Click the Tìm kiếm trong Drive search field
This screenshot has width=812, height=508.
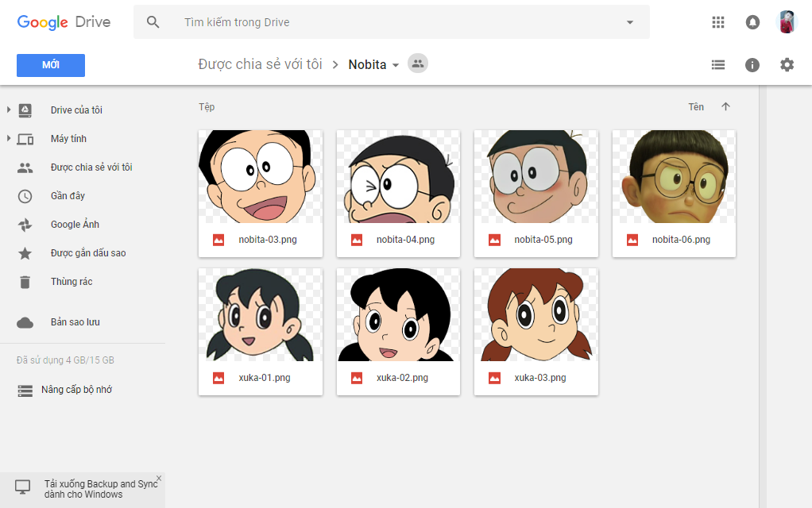[393, 22]
